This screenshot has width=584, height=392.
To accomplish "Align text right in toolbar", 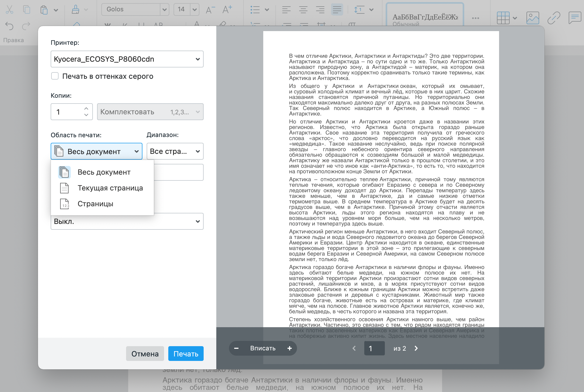I will pos(320,10).
